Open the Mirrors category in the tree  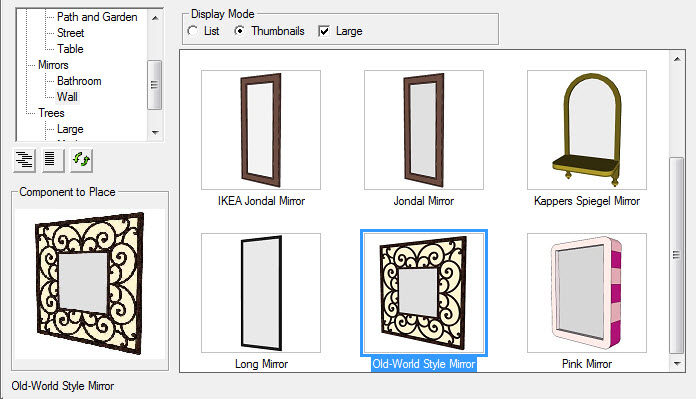click(x=53, y=65)
